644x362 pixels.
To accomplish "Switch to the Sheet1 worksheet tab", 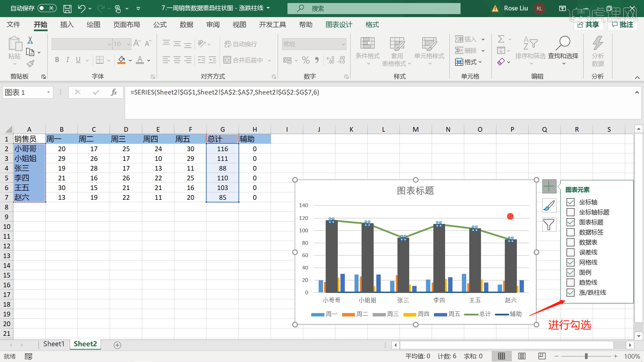I will [x=54, y=344].
